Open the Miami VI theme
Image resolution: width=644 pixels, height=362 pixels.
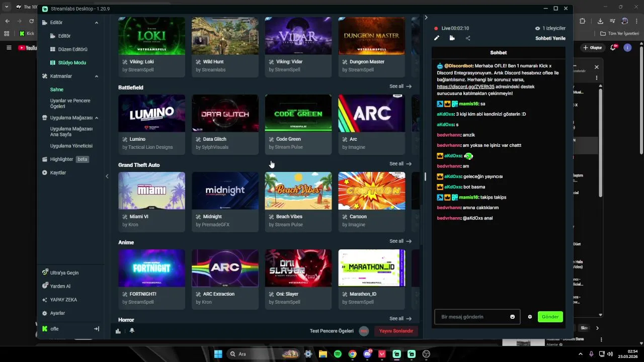click(151, 202)
